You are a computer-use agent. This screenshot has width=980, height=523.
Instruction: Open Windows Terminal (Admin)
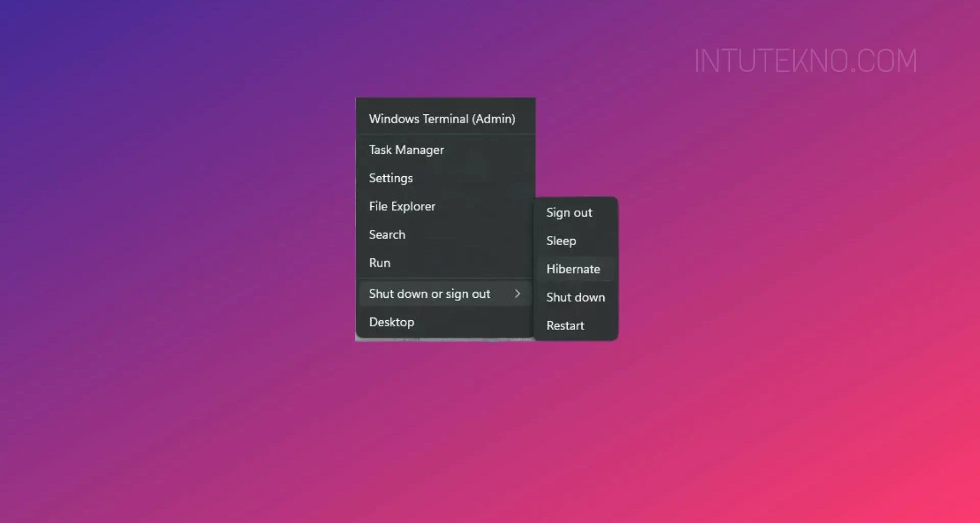(445, 118)
